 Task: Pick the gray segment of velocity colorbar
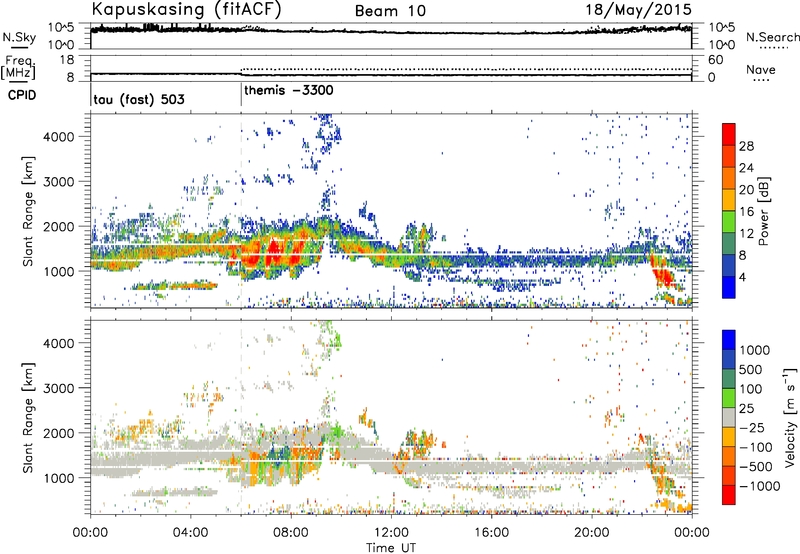click(729, 418)
